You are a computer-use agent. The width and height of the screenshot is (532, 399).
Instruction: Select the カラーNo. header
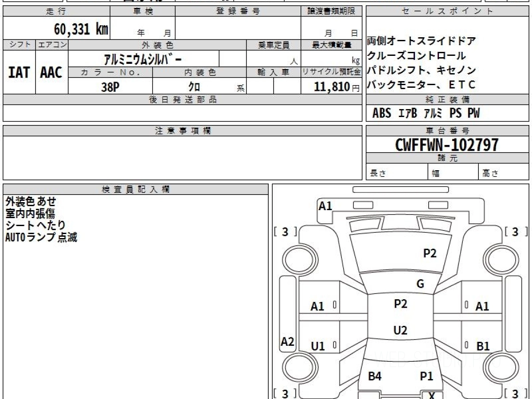(x=110, y=72)
